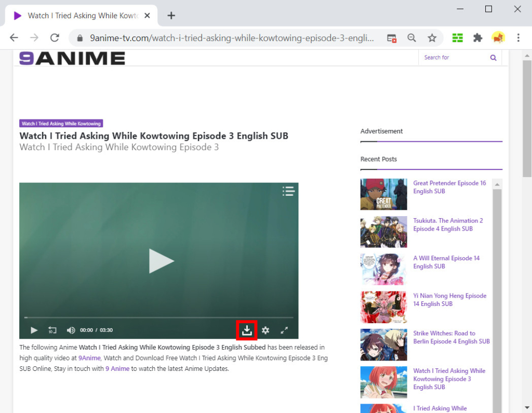Open the Chrome extensions puzzle icon
This screenshot has height=413, width=532.
pos(477,37)
